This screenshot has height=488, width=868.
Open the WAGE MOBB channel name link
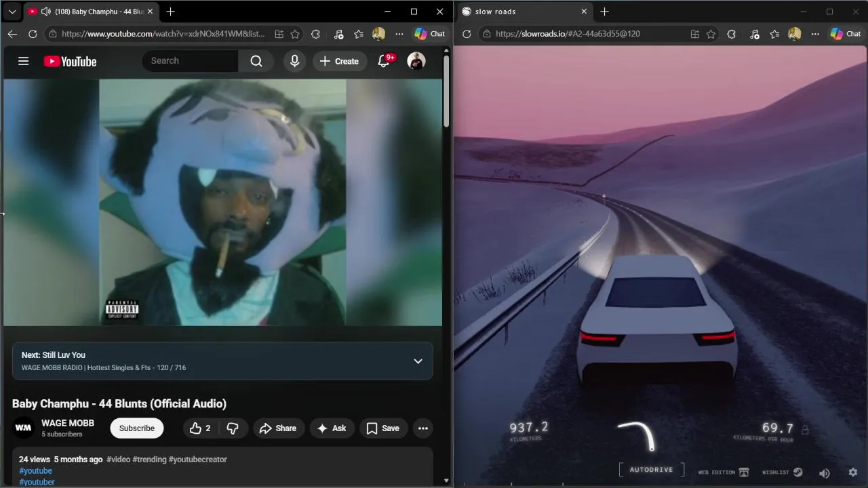point(68,423)
